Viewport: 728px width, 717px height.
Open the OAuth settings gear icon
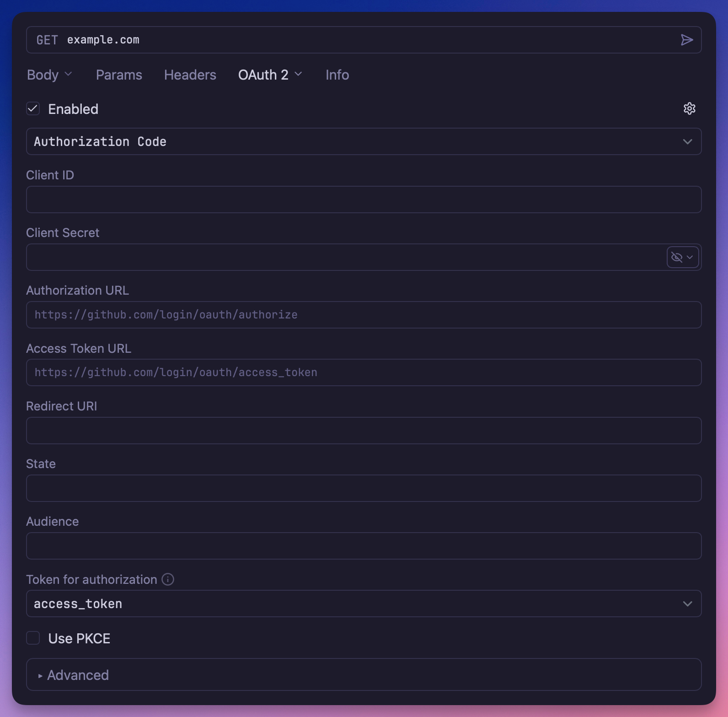689,108
